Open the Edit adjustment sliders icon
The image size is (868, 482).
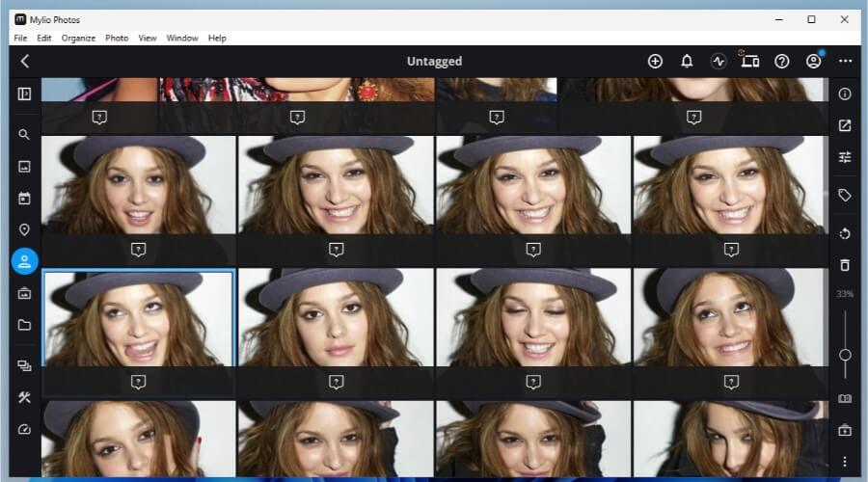(845, 158)
